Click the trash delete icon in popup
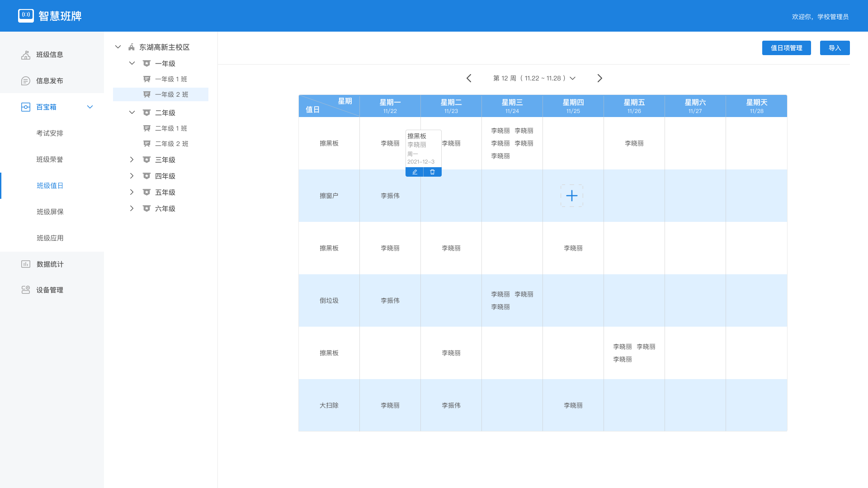Image resolution: width=868 pixels, height=488 pixels. pyautogui.click(x=432, y=172)
